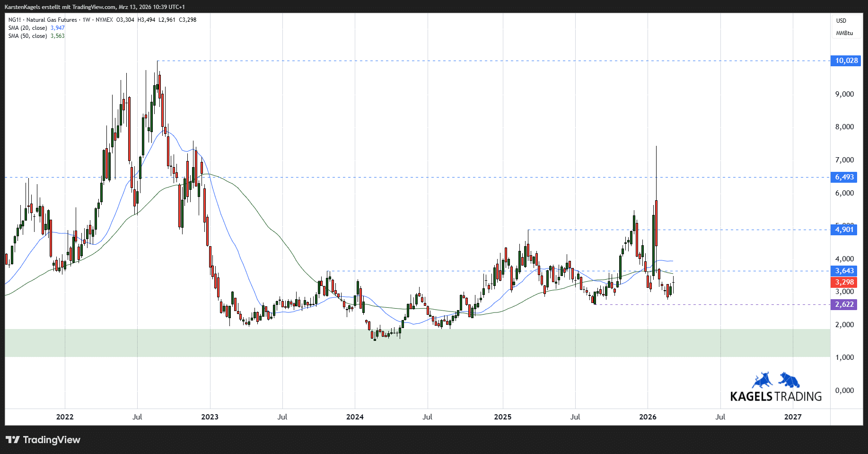This screenshot has height=454, width=868.
Task: Click the blue 10,028 price level tag
Action: point(846,61)
